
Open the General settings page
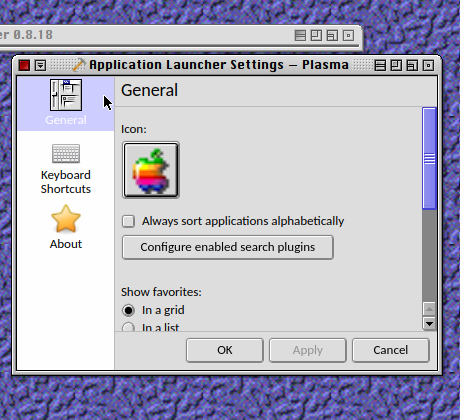coord(66,104)
